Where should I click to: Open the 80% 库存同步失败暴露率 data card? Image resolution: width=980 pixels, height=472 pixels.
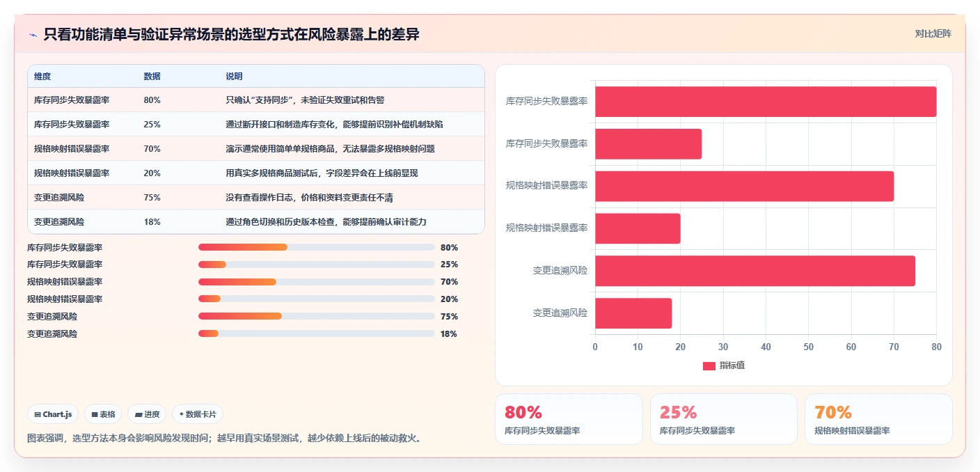click(569, 419)
